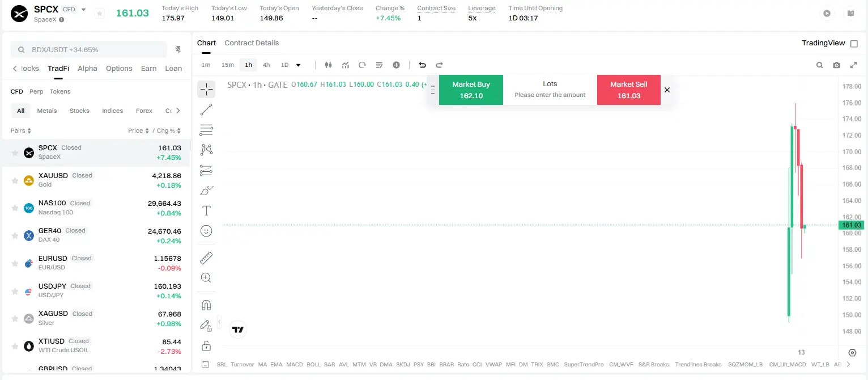This screenshot has width=868, height=380.
Task: Open the candlestick chart type selector
Action: (x=328, y=65)
